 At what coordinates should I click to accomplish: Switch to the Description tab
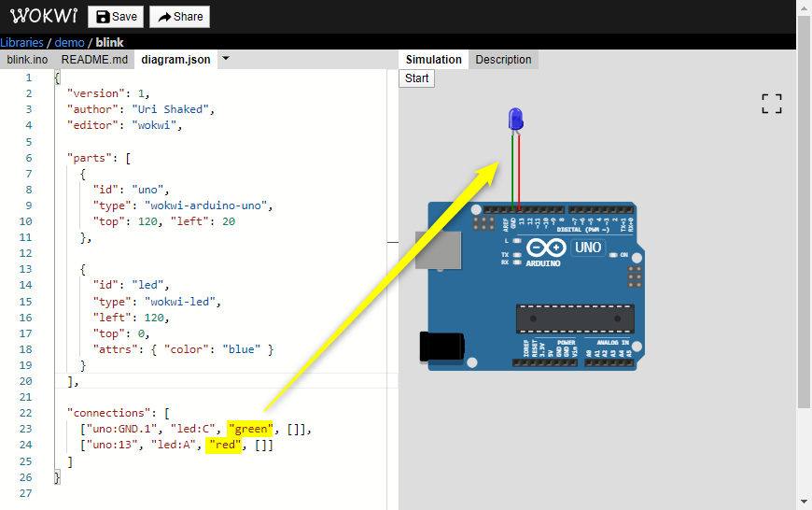tap(503, 60)
